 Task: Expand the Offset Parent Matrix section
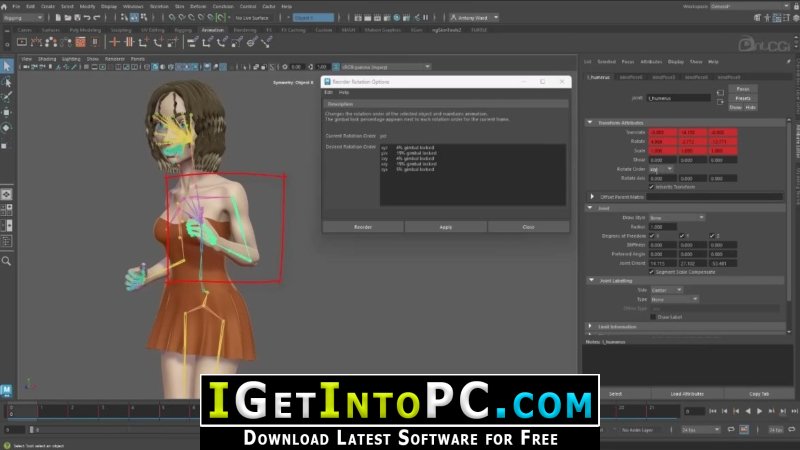click(x=592, y=196)
